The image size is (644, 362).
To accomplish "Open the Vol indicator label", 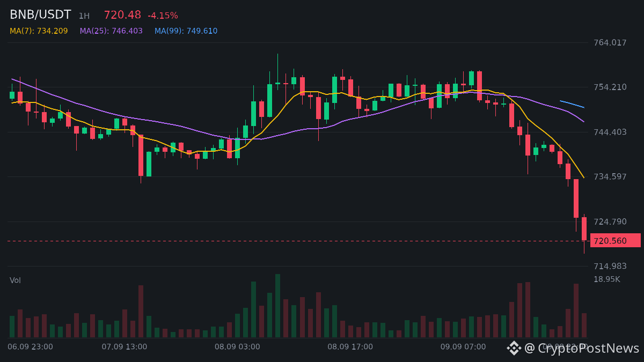I will point(15,280).
